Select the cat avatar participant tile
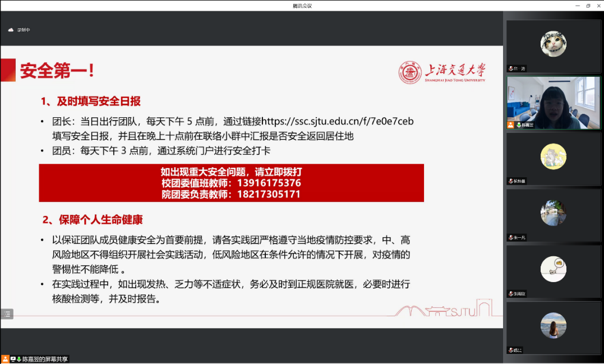The height and width of the screenshot is (364, 604). pos(553,44)
